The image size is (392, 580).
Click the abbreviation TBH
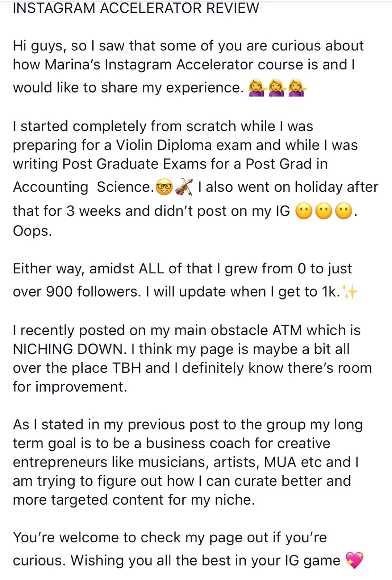coord(126,368)
